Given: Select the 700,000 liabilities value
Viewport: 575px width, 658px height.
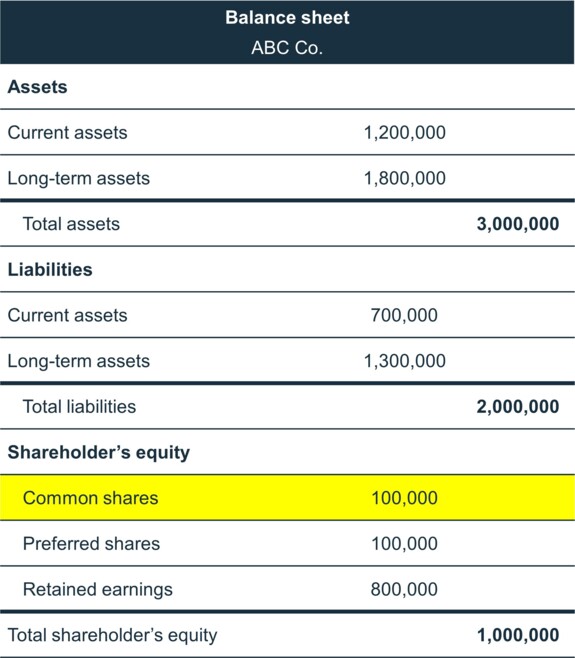Looking at the screenshot, I should (404, 315).
